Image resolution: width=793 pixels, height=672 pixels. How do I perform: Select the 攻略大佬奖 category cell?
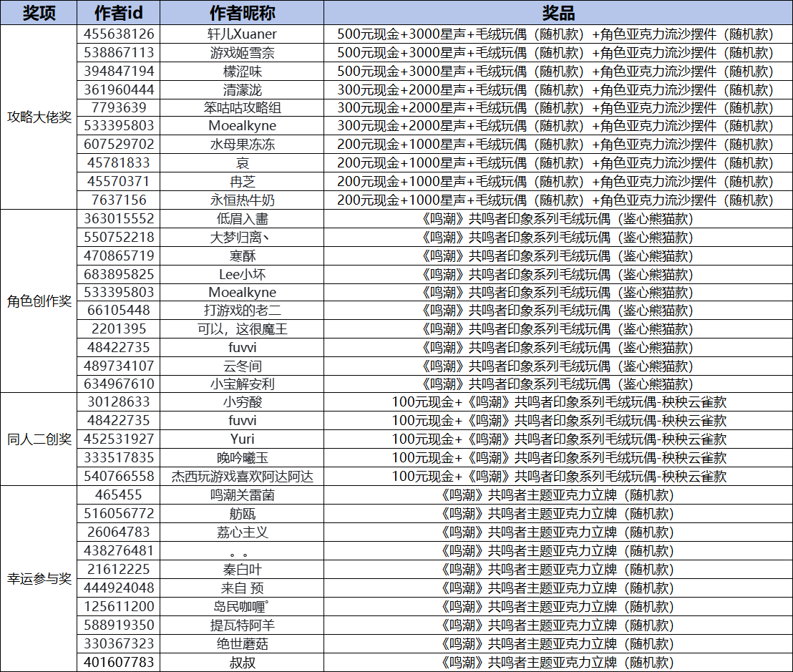click(x=39, y=117)
